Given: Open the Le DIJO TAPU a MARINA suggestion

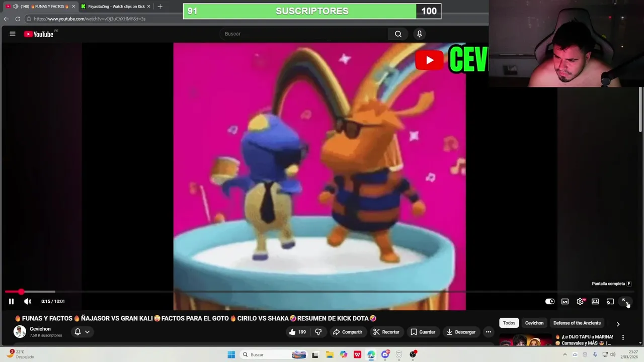Looking at the screenshot, I should [x=584, y=340].
